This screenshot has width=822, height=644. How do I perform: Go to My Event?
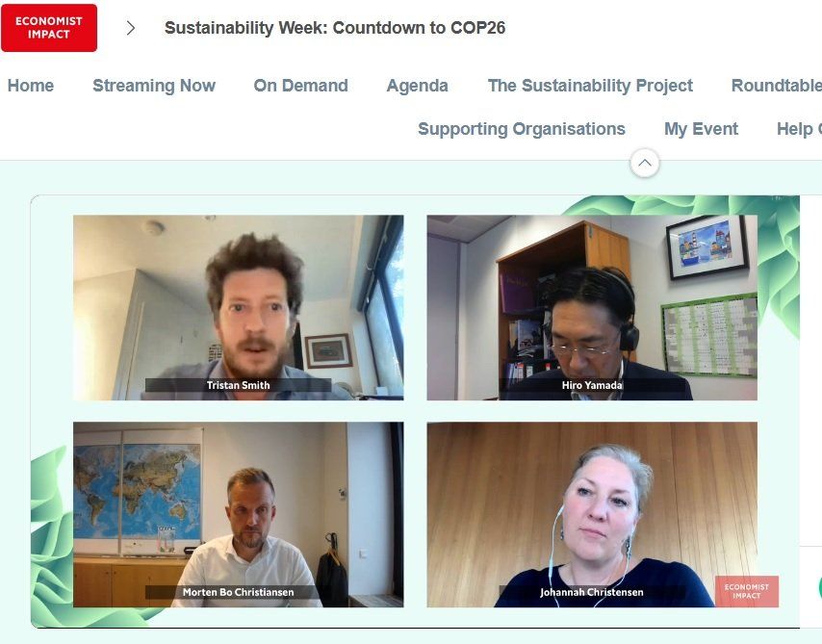point(701,129)
